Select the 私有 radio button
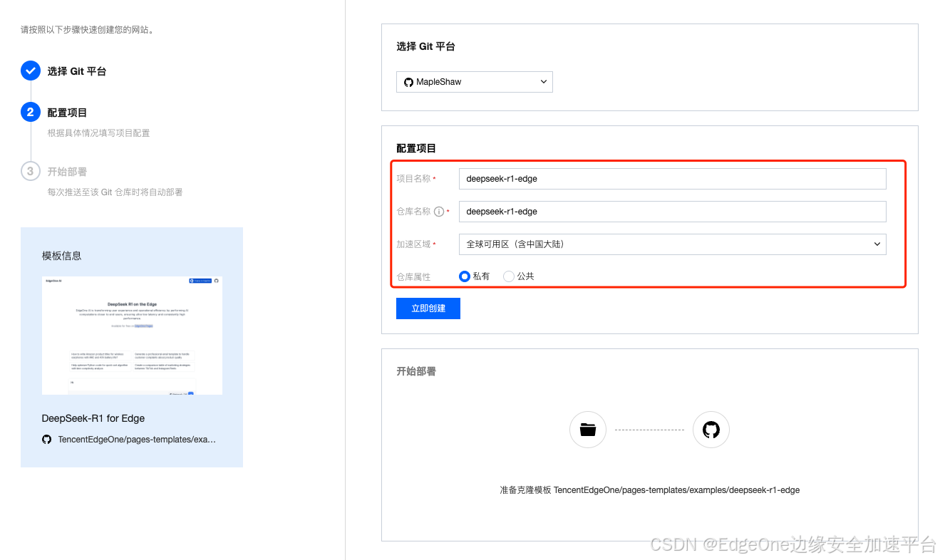Screen dimensions: 940x560 [465, 276]
